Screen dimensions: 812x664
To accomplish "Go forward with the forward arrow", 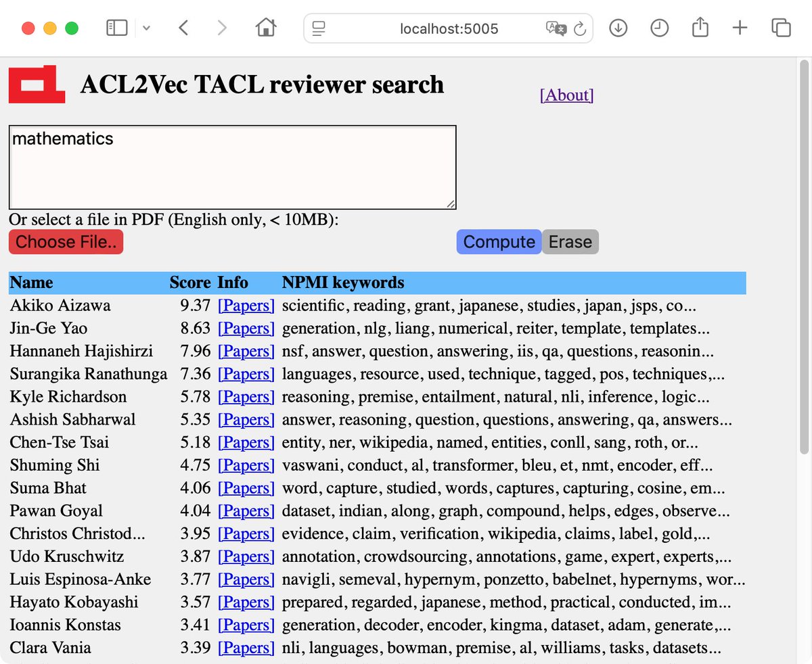I will (x=221, y=28).
